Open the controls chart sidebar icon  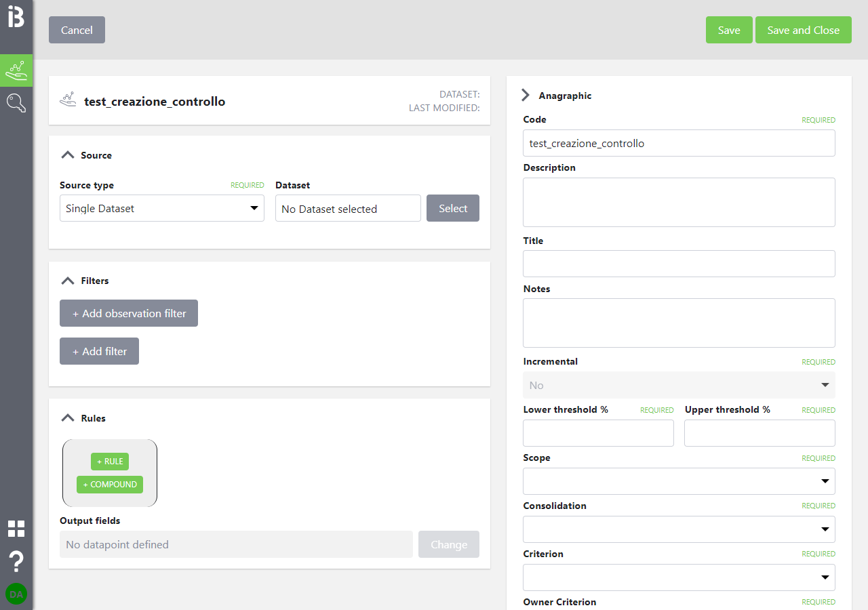pyautogui.click(x=16, y=70)
